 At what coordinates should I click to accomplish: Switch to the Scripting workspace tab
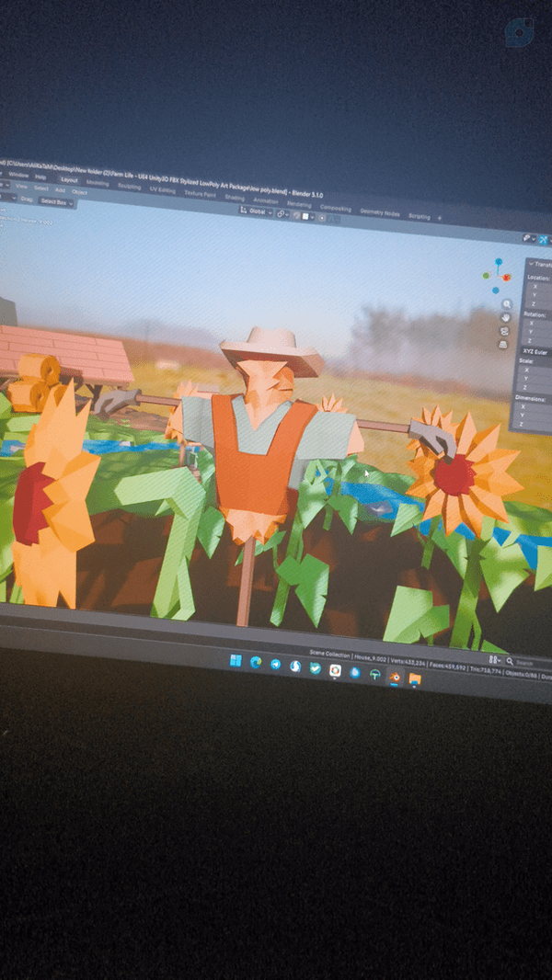point(419,217)
